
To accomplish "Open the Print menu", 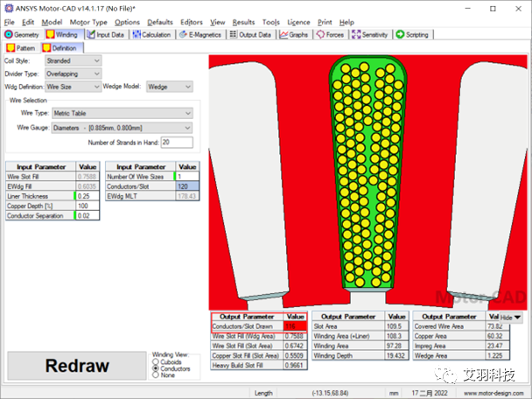I will pos(325,23).
